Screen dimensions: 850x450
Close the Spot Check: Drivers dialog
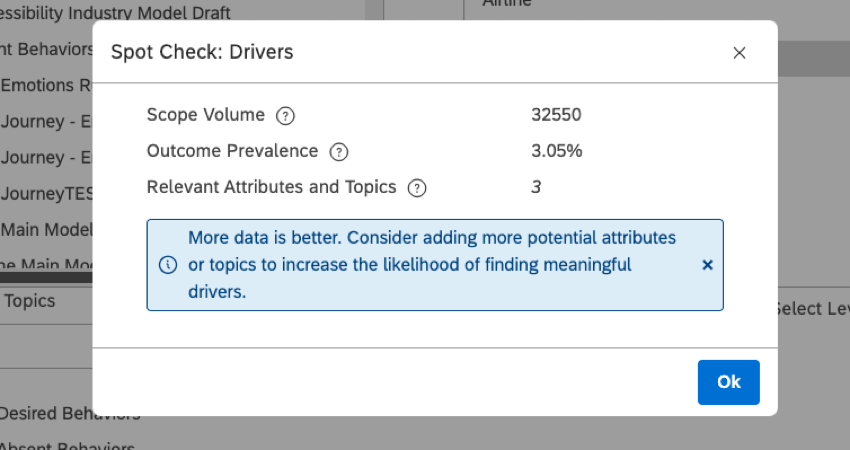739,53
